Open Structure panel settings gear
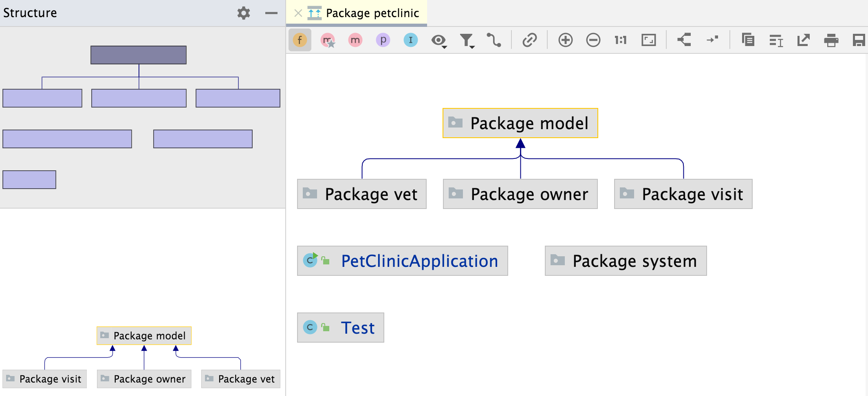Image resolution: width=868 pixels, height=396 pixels. [x=244, y=13]
